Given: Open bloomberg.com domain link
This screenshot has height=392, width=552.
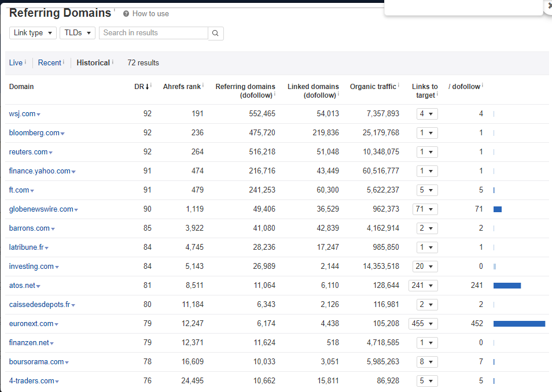Looking at the screenshot, I should click(34, 132).
